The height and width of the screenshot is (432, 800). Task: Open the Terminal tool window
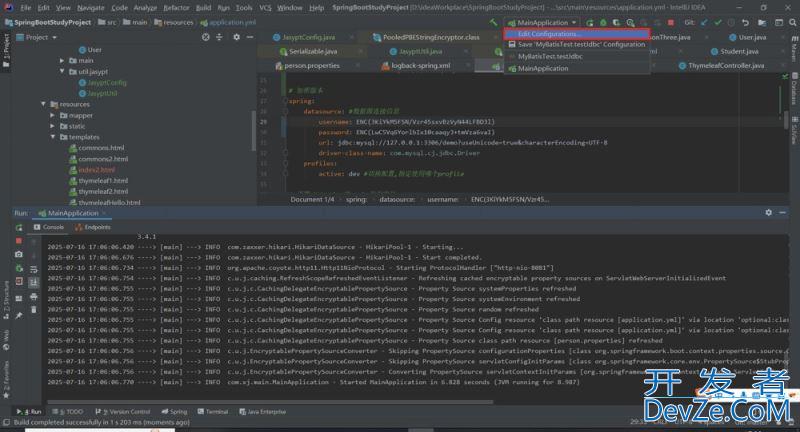click(213, 412)
